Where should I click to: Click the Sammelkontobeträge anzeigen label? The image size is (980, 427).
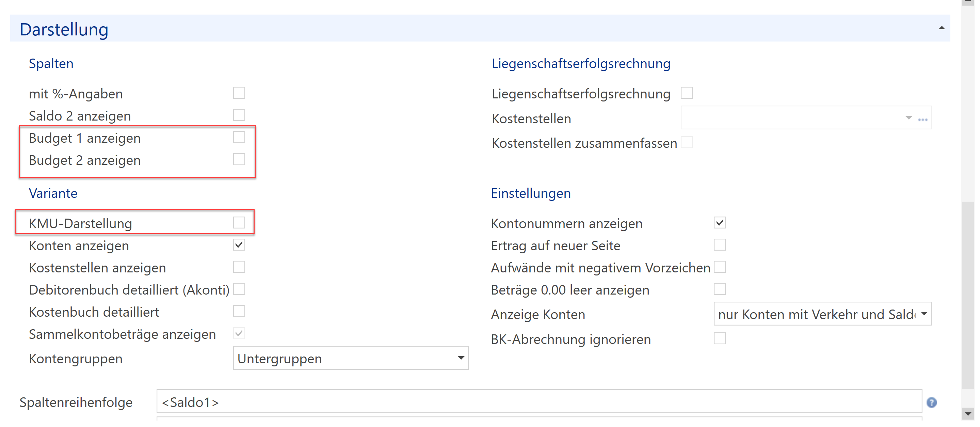coord(122,334)
